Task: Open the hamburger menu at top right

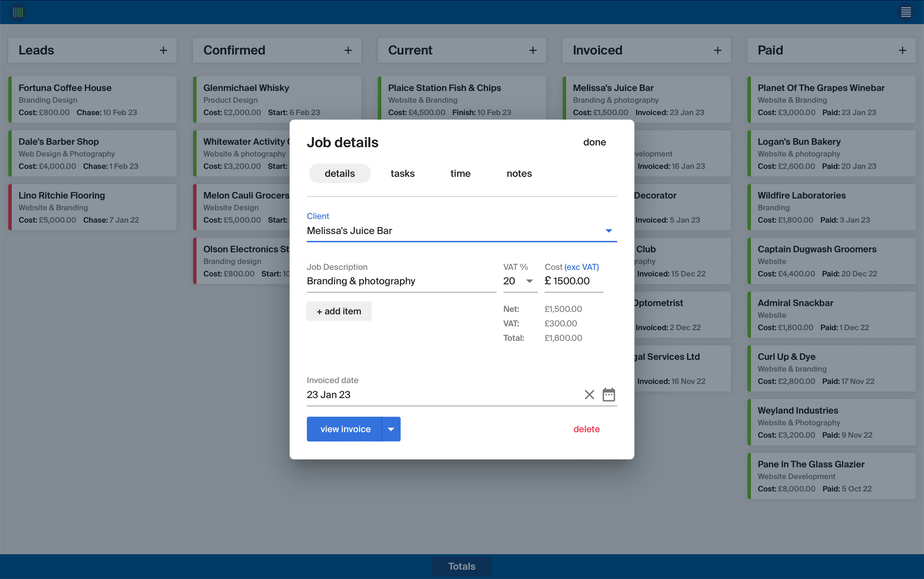Action: click(906, 12)
